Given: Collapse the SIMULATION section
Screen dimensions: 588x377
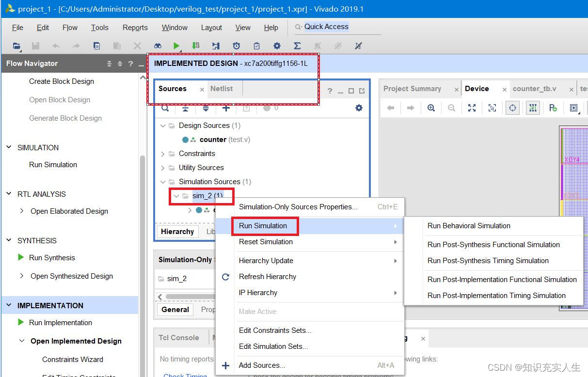Looking at the screenshot, I should coord(9,147).
